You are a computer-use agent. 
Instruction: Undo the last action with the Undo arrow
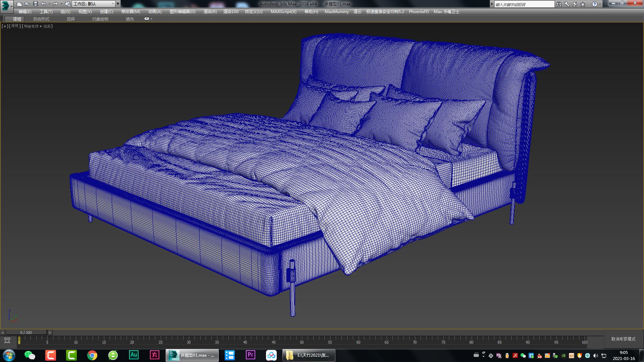43,4
